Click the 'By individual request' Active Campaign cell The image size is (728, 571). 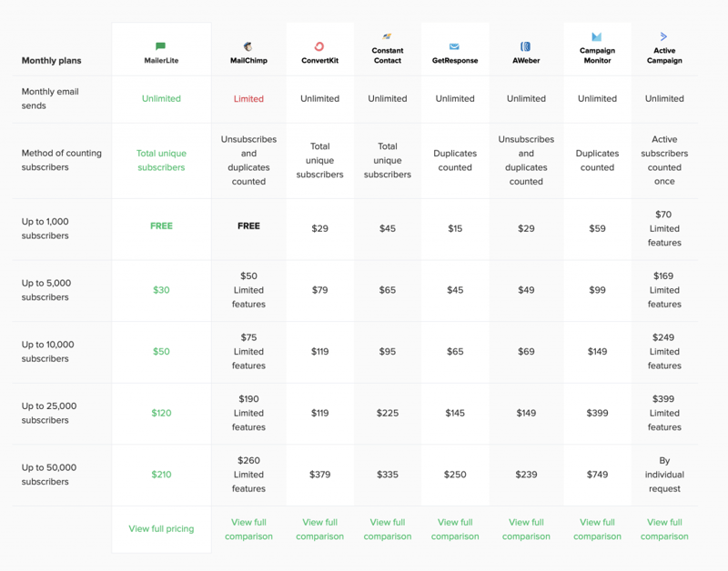664,475
